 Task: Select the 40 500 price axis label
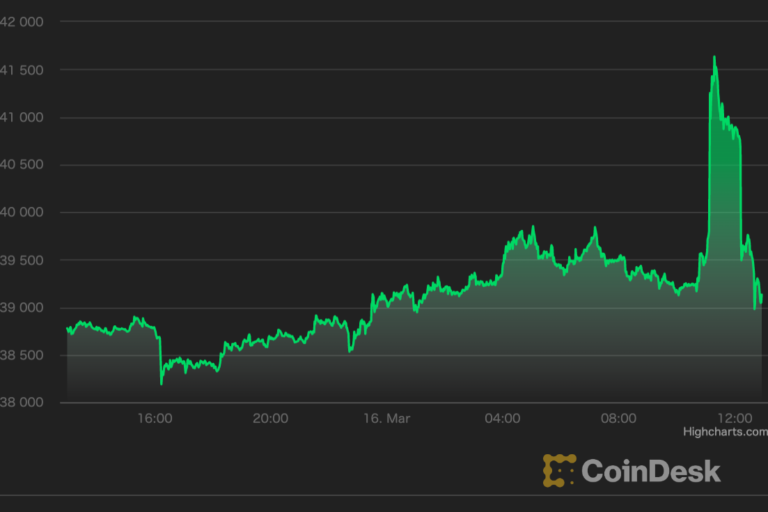point(22,165)
